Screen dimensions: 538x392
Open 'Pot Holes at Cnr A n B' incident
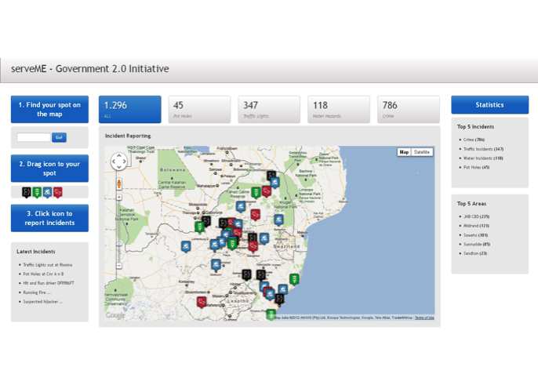pos(43,274)
